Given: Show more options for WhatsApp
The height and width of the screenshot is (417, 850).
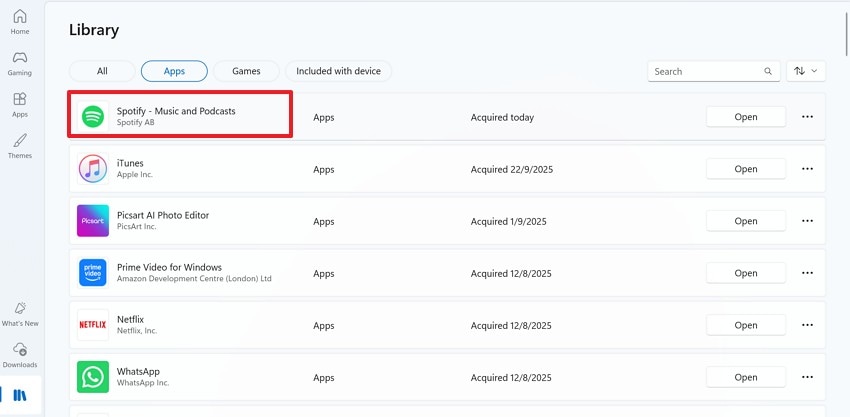Looking at the screenshot, I should click(x=807, y=377).
